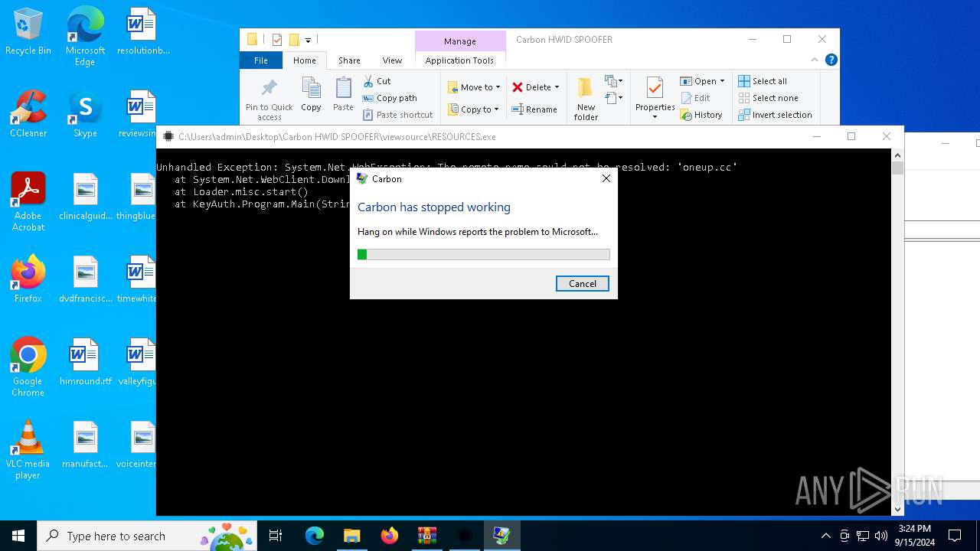Click Rename in the ribbon

pos(534,109)
